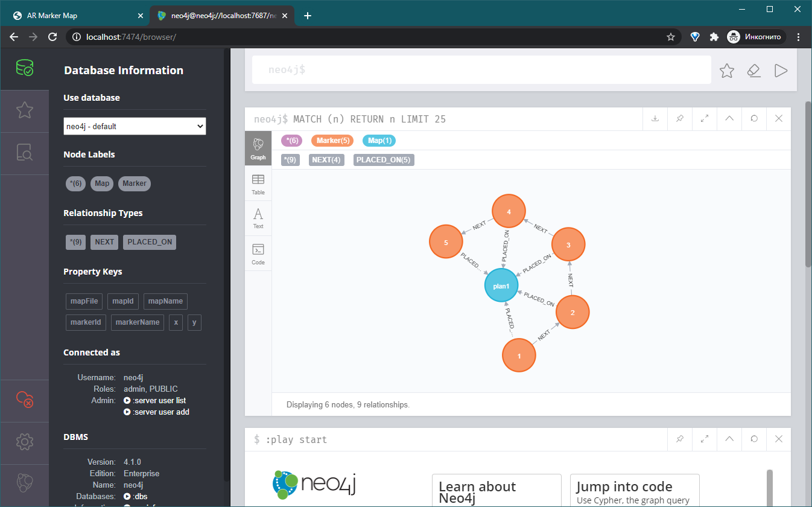Switch to Code result view

click(258, 253)
